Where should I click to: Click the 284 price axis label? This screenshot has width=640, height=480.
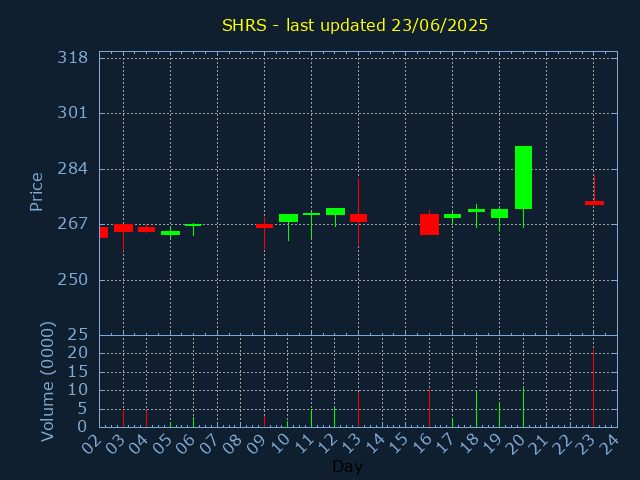(73, 169)
